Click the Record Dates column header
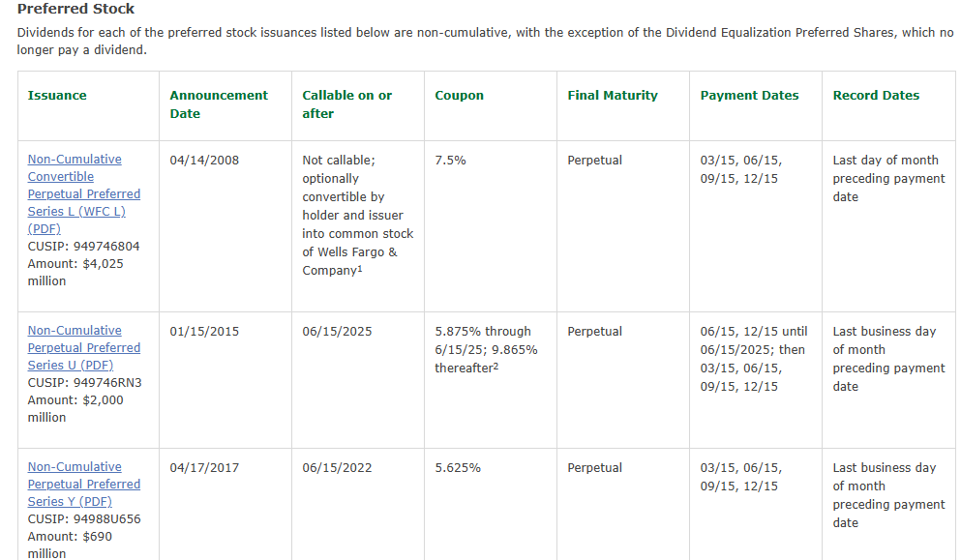 point(876,96)
